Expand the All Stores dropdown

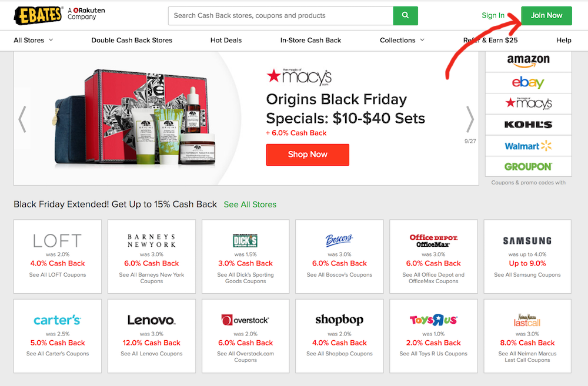[x=34, y=40]
